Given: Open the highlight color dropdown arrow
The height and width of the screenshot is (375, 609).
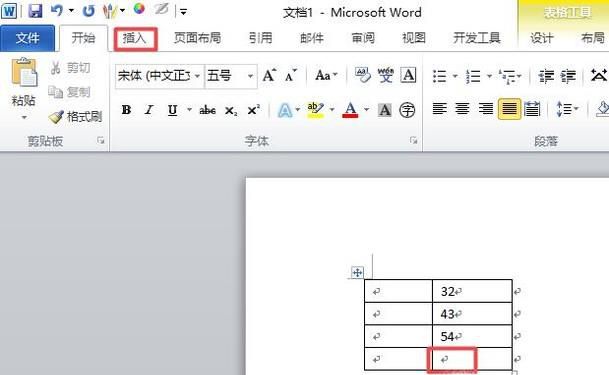Looking at the screenshot, I should click(x=332, y=110).
